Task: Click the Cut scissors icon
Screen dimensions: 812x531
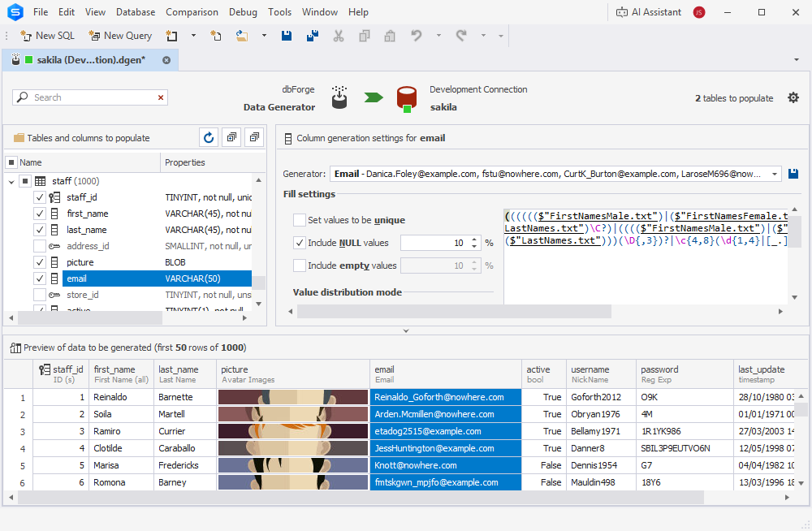Action: (x=338, y=36)
